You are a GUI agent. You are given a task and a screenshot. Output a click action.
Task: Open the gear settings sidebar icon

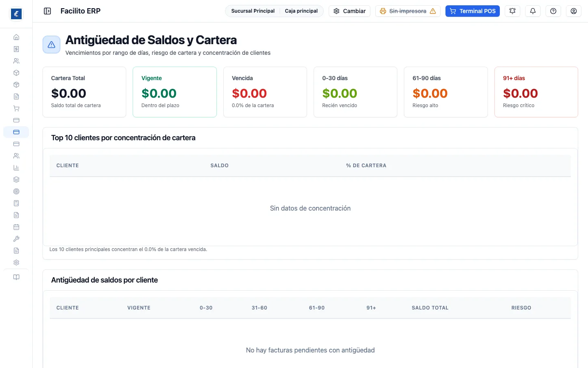coord(16,263)
